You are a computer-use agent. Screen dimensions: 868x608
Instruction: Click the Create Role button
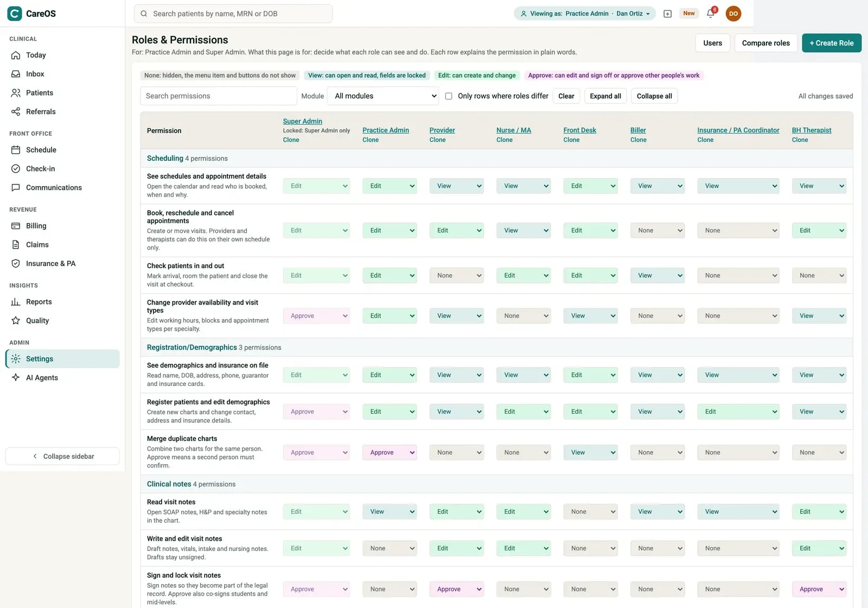tap(832, 43)
